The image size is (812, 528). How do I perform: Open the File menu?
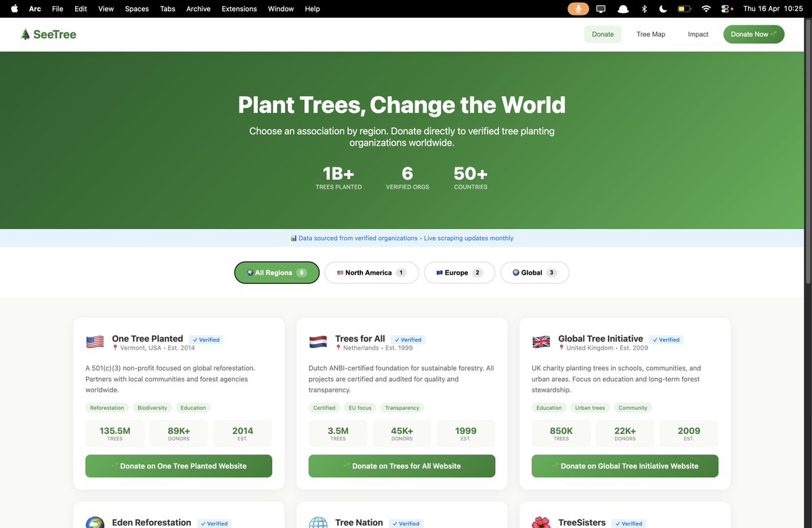pyautogui.click(x=58, y=9)
